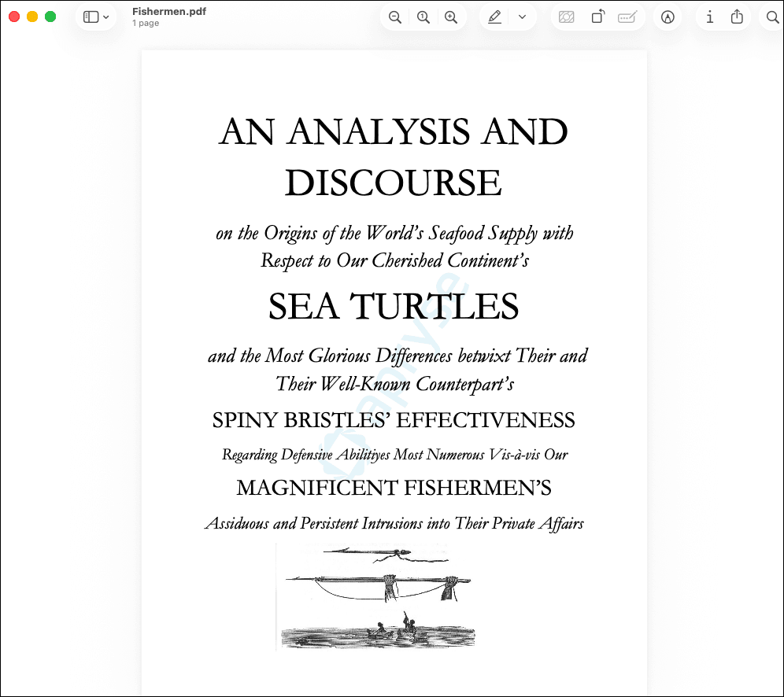The width and height of the screenshot is (784, 697).
Task: Reset zoom to actual size
Action: [x=423, y=17]
